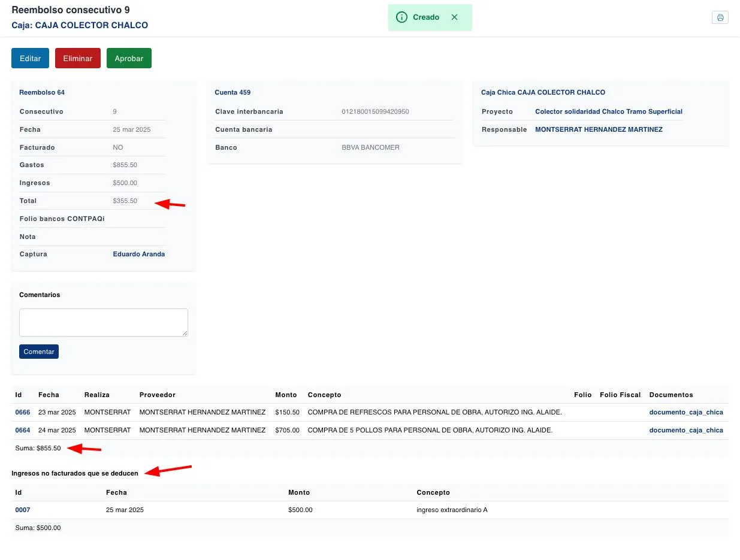Open MONTSERRAT HERNANDEZ MARTINEZ responsable link

598,129
